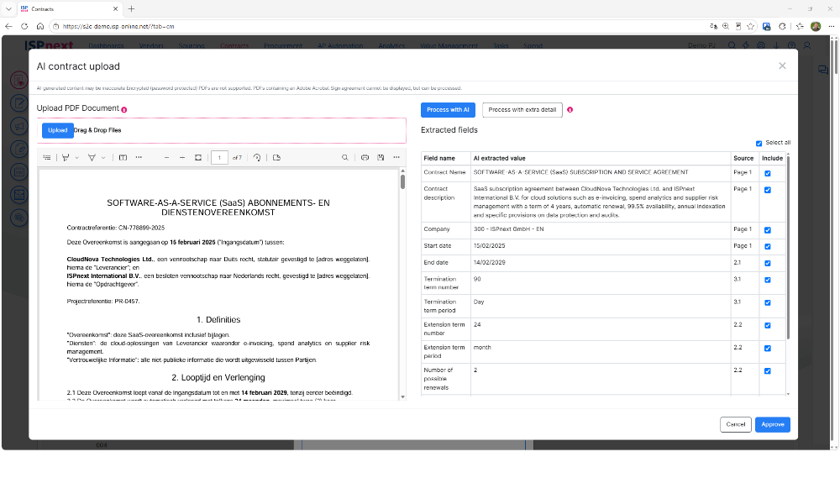
Task: Fit PDF page to width
Action: [198, 157]
